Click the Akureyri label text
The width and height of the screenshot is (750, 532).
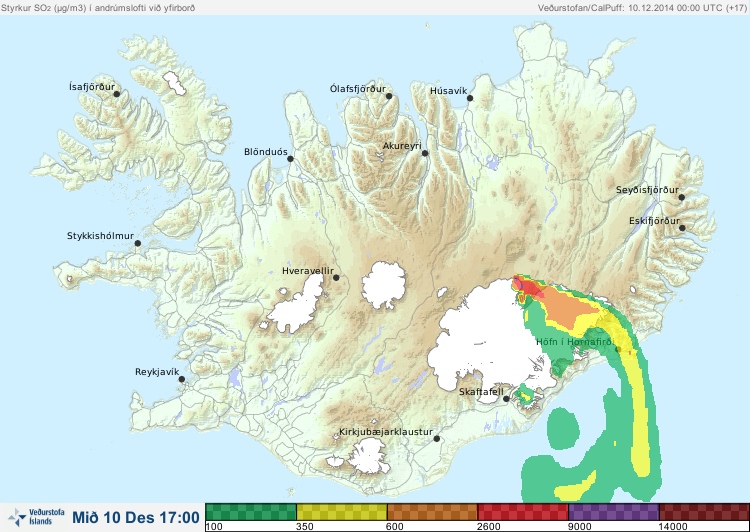402,146
